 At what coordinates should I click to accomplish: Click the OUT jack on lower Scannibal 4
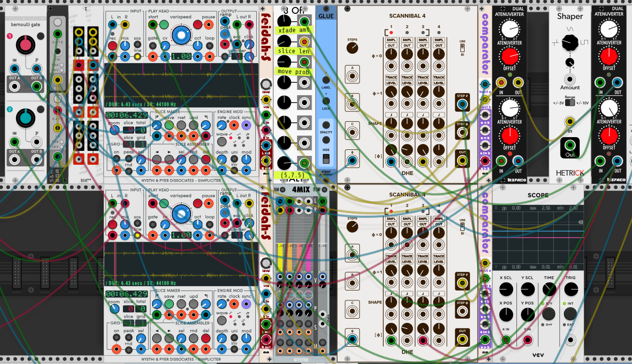(462, 339)
